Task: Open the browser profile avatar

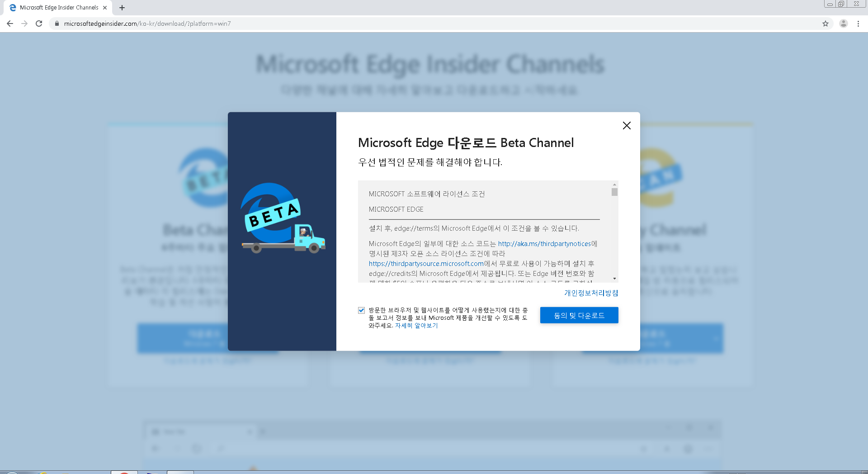Action: (x=844, y=24)
